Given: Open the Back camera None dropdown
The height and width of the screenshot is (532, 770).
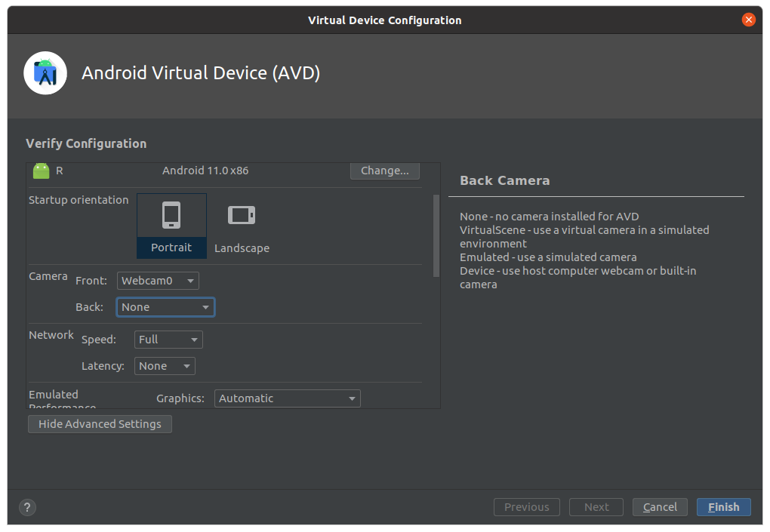Looking at the screenshot, I should 165,307.
